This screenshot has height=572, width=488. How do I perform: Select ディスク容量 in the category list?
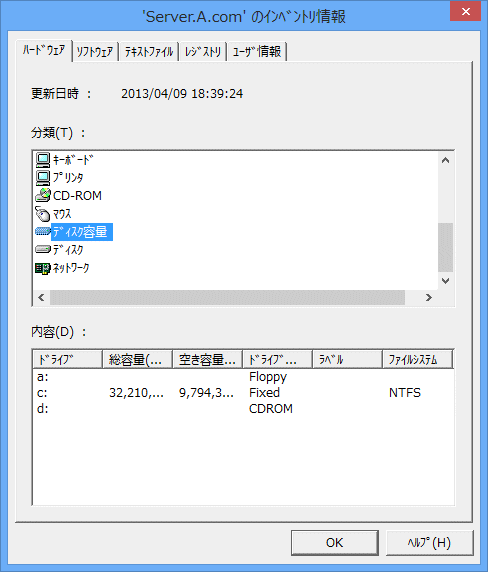click(82, 232)
